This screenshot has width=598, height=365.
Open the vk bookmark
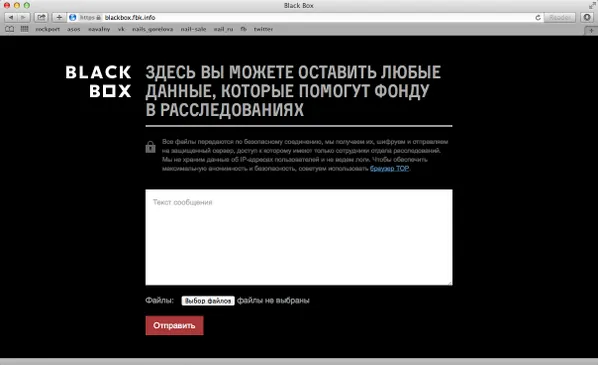[x=121, y=29]
